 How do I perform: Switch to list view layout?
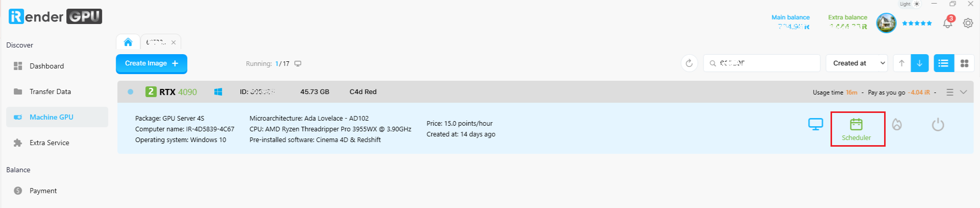944,63
